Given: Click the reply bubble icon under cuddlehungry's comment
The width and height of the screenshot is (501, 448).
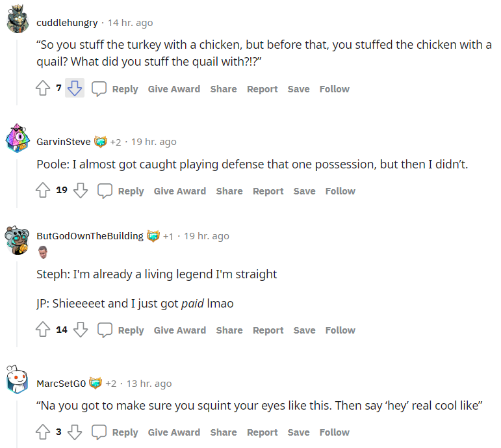Looking at the screenshot, I should tap(99, 89).
